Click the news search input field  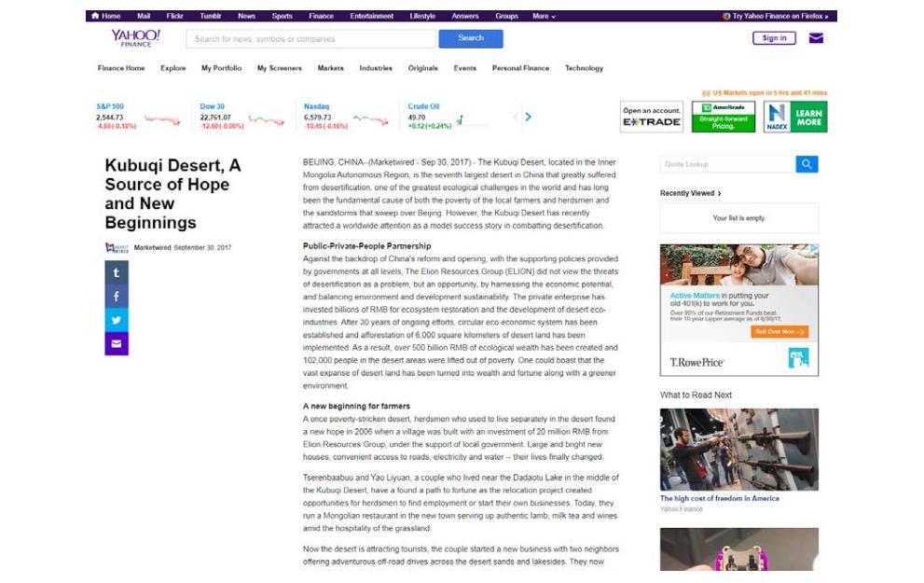tap(311, 39)
